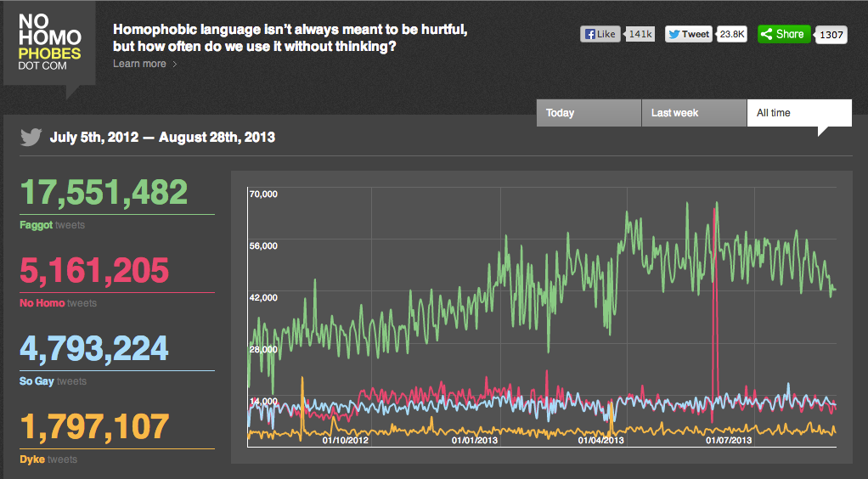
Task: Click the 01/10/2012 date label on the chart
Action: (346, 440)
